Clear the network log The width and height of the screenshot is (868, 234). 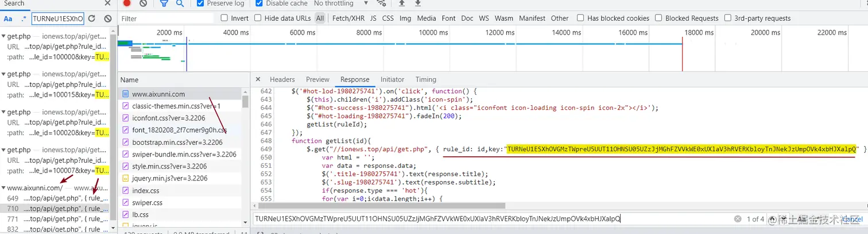143,3
